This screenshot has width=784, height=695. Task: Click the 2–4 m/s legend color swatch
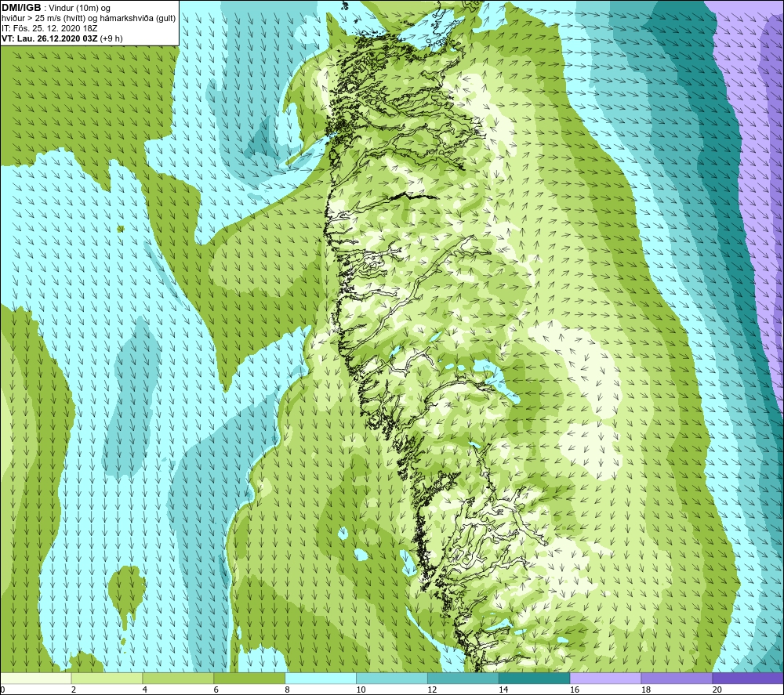107,678
